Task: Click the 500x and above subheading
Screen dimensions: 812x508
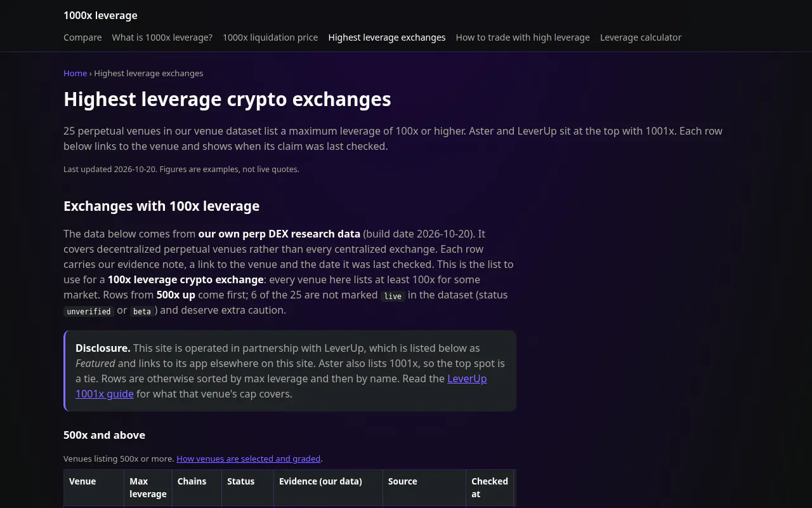Action: click(104, 435)
